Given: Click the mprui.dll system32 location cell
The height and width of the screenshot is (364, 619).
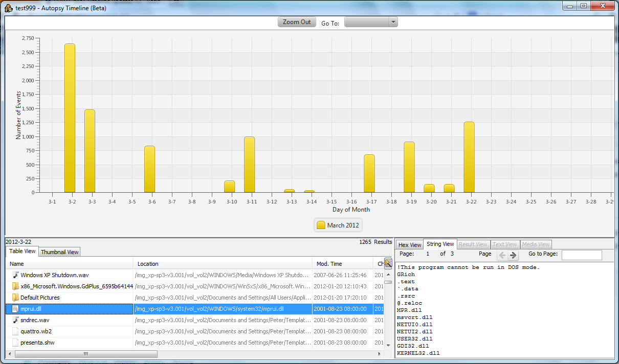Looking at the screenshot, I should (x=223, y=309).
